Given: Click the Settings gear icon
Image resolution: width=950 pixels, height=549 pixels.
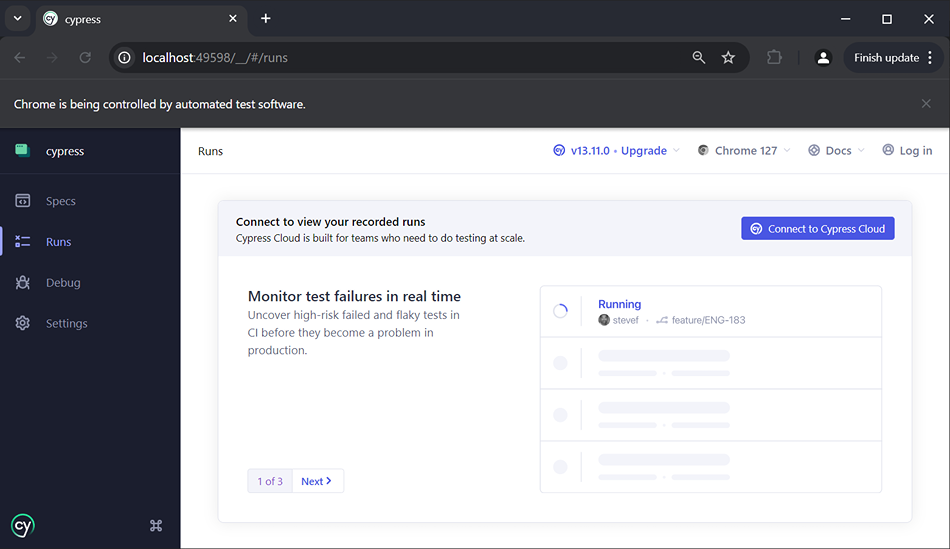Looking at the screenshot, I should (23, 324).
